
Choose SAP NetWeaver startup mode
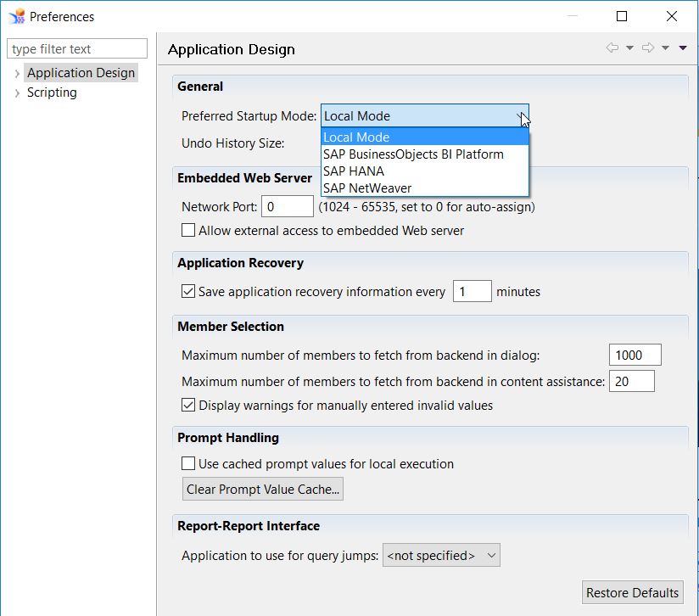pyautogui.click(x=425, y=188)
